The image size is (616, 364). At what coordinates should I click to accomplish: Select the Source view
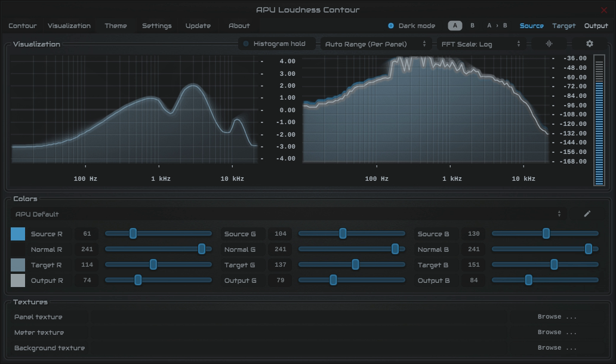click(531, 26)
